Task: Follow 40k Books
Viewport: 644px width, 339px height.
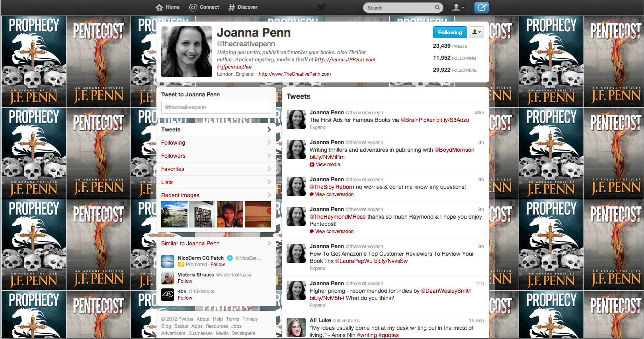Action: tap(185, 298)
